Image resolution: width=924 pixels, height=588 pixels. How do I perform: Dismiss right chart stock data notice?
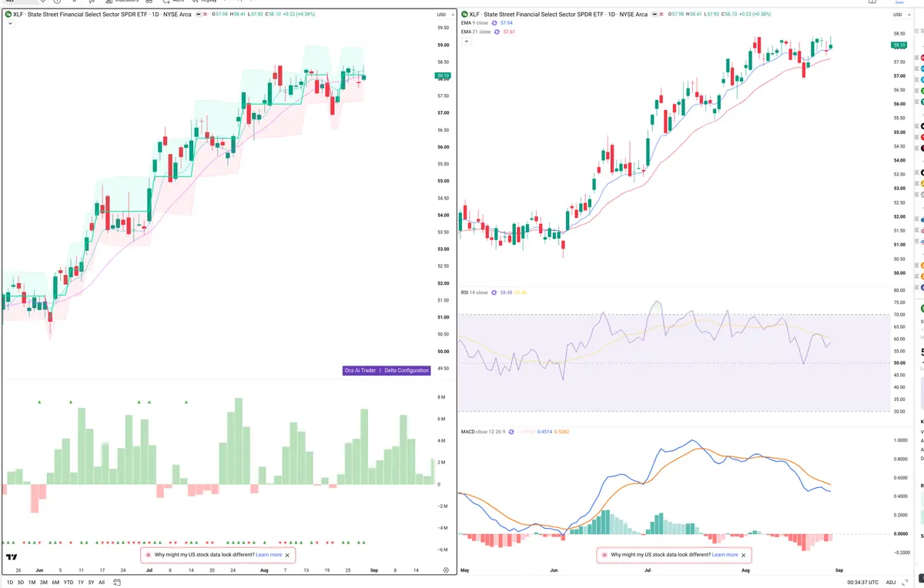point(743,554)
